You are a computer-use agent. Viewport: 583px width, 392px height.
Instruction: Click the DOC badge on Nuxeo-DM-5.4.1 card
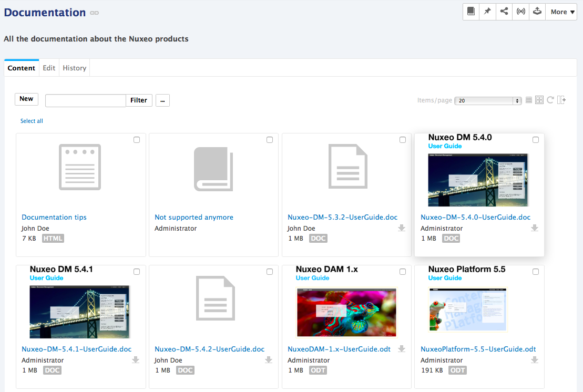[52, 370]
